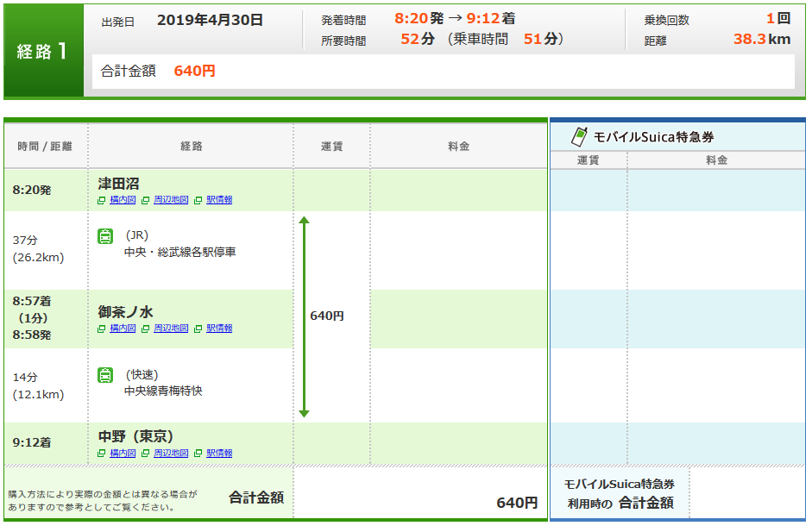Screen dimensions: 812x532
Task: Click the green 経路1 route badge
Action: (43, 51)
